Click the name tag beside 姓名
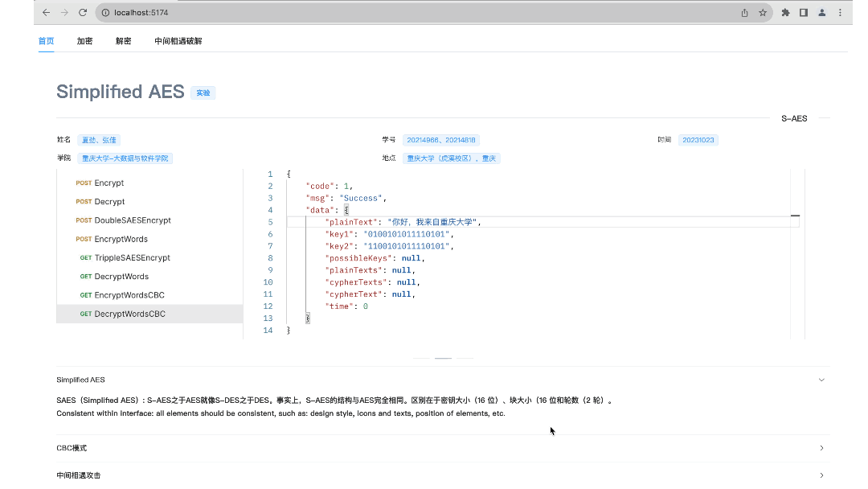868x489 pixels. [x=99, y=140]
